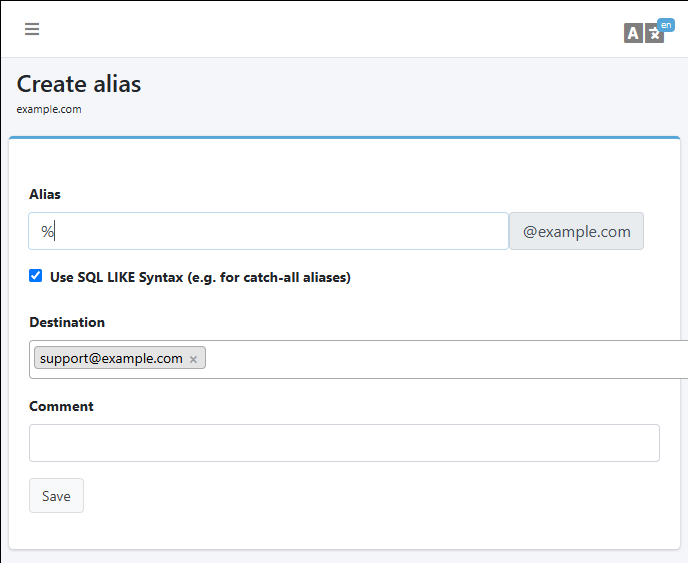
Task: Click the bold "Alias" field label
Action: 45,194
